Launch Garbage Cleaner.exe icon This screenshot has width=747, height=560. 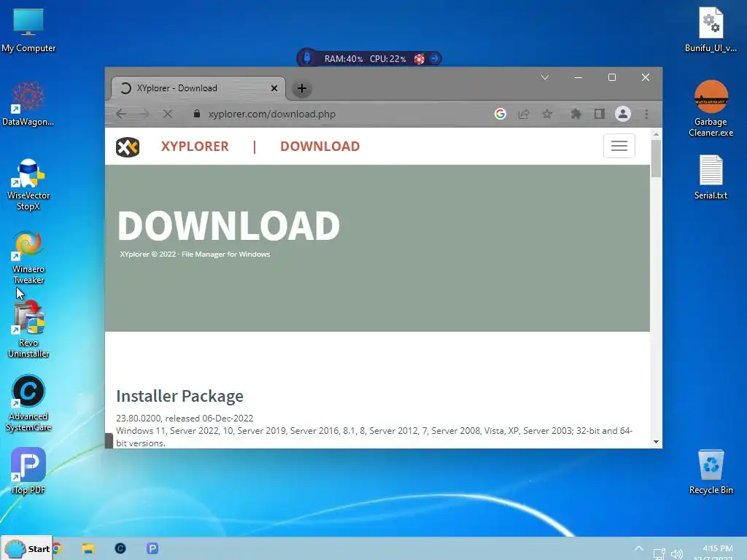point(711,109)
